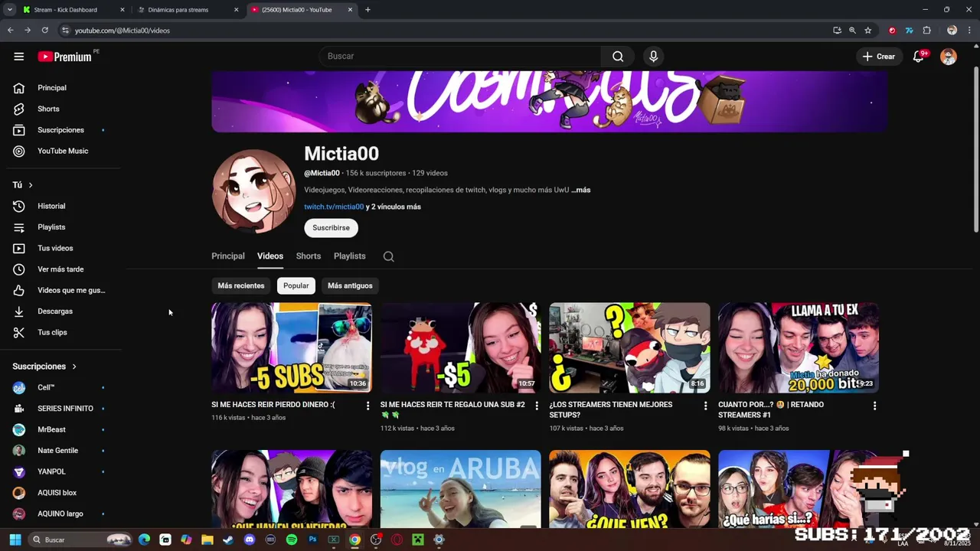
Task: Click the Suscribirse button
Action: point(331,227)
